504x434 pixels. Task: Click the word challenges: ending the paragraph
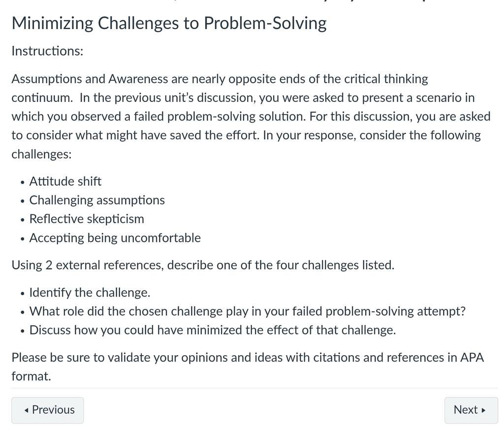point(41,154)
